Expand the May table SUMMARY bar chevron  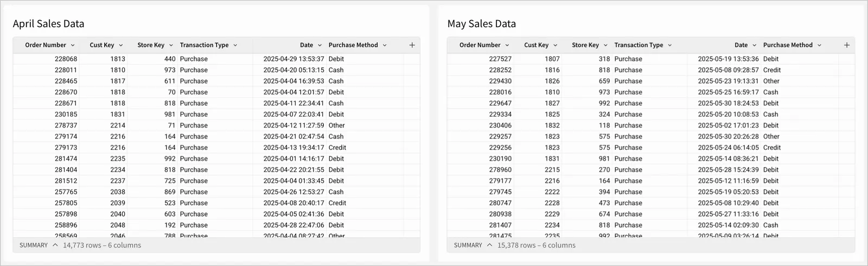point(490,245)
